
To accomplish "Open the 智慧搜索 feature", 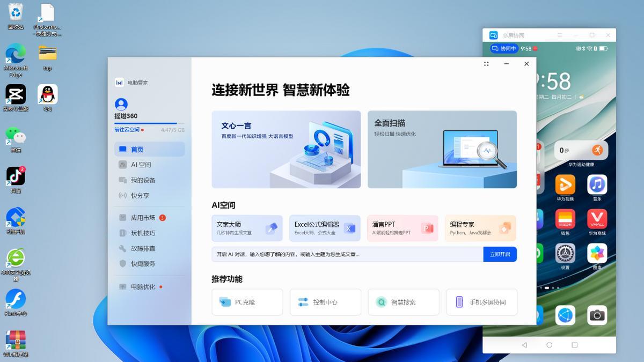I will click(x=404, y=302).
